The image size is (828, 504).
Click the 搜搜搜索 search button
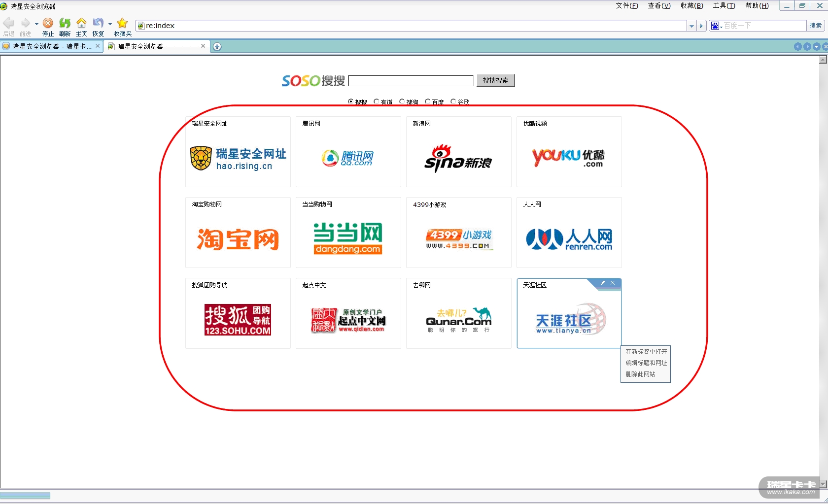coord(495,80)
